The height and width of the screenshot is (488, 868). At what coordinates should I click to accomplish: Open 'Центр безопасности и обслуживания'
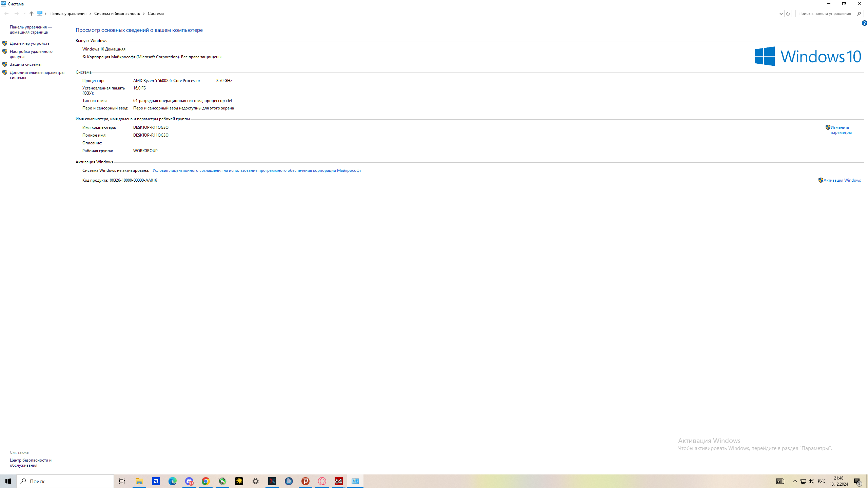pyautogui.click(x=31, y=463)
